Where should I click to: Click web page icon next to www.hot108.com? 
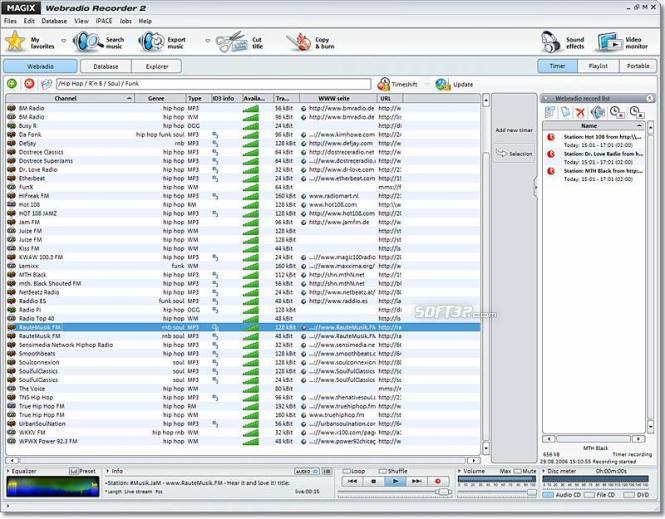304,205
